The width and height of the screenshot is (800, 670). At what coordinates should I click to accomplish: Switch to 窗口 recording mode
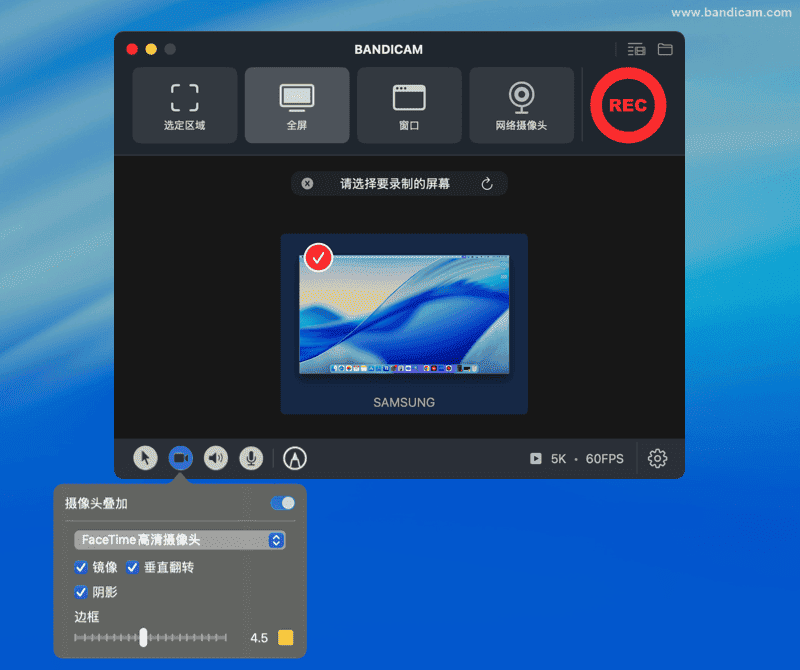pyautogui.click(x=409, y=105)
